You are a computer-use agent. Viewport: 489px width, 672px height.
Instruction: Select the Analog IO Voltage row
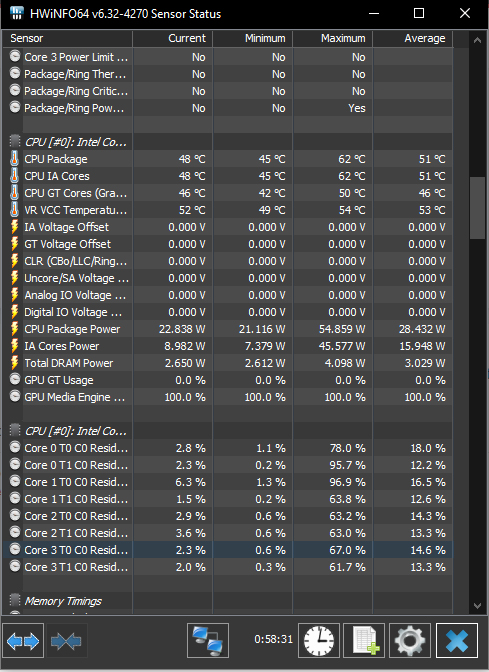pyautogui.click(x=228, y=295)
